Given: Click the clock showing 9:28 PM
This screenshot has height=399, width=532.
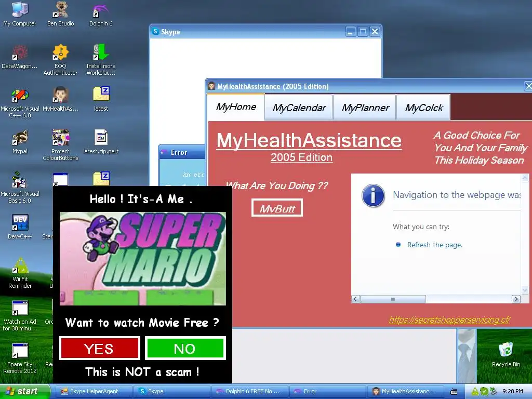Looking at the screenshot, I should 513,391.
